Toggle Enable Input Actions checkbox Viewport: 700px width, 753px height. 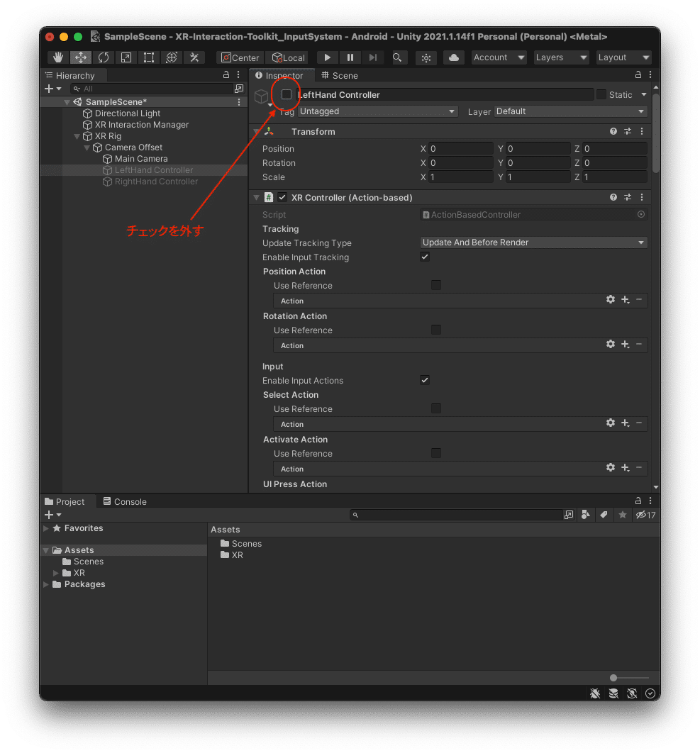(425, 380)
